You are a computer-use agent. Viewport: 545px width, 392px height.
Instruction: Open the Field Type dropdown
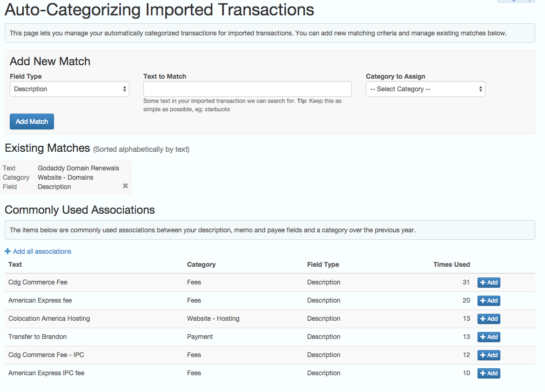[69, 89]
